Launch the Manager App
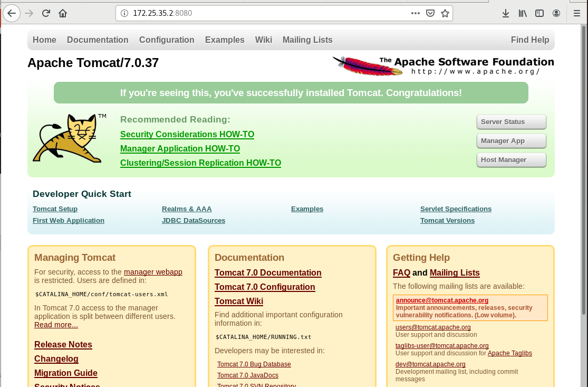 [x=511, y=141]
